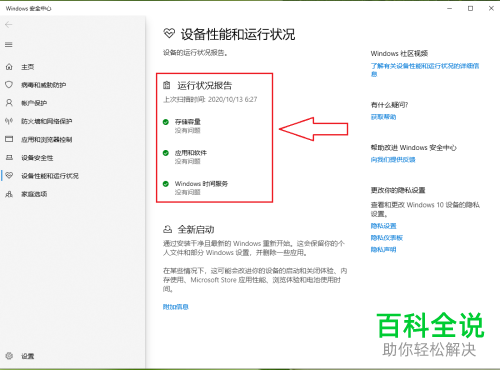Click the 有什么疑问? heading
This screenshot has height=370, width=500.
[389, 105]
